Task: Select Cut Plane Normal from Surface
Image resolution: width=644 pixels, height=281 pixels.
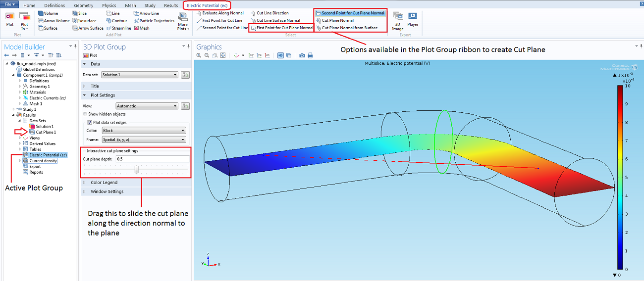Action: [x=347, y=28]
